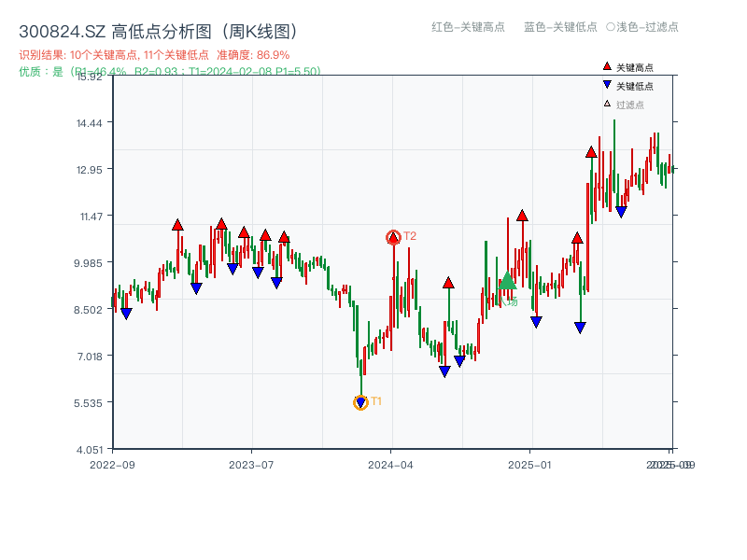
Task: Click the 9.985 y-axis label
Action: (88, 263)
